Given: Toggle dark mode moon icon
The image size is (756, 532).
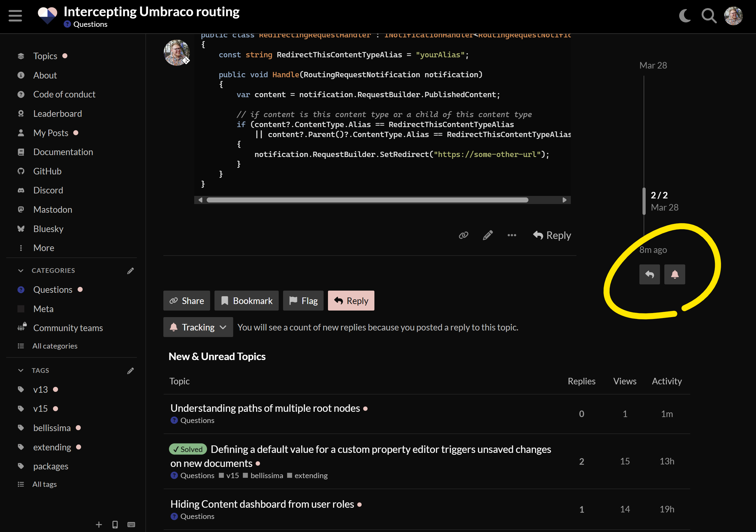Looking at the screenshot, I should pyautogui.click(x=685, y=16).
